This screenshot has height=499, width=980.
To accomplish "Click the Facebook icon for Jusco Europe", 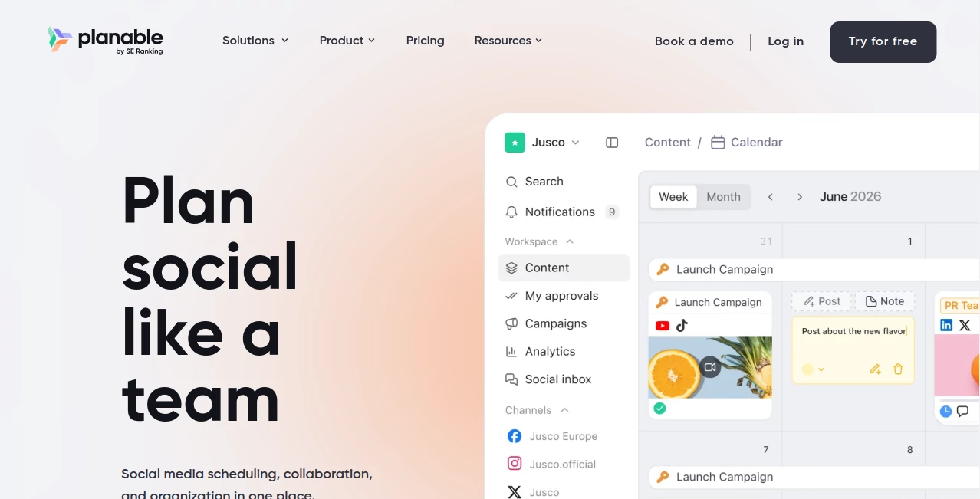I will click(515, 436).
